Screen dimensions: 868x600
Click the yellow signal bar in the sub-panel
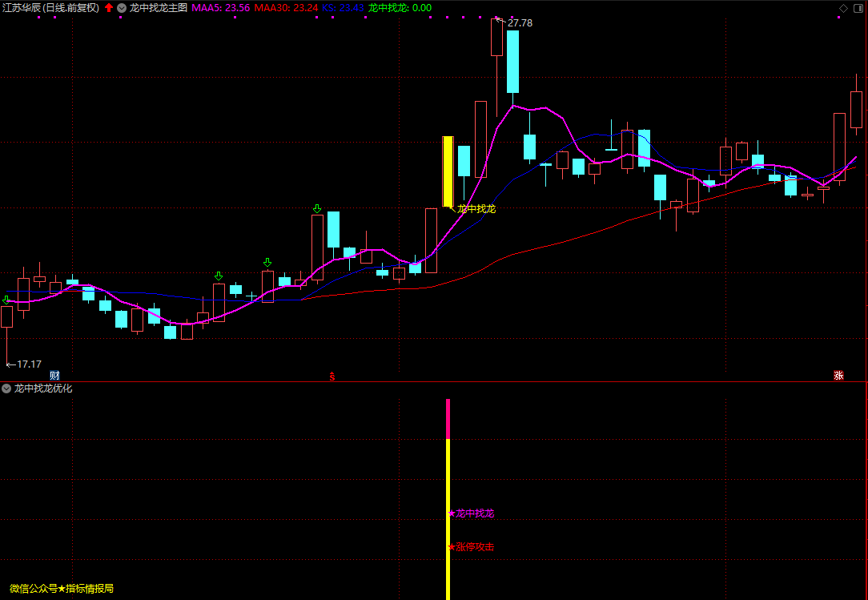(x=448, y=520)
